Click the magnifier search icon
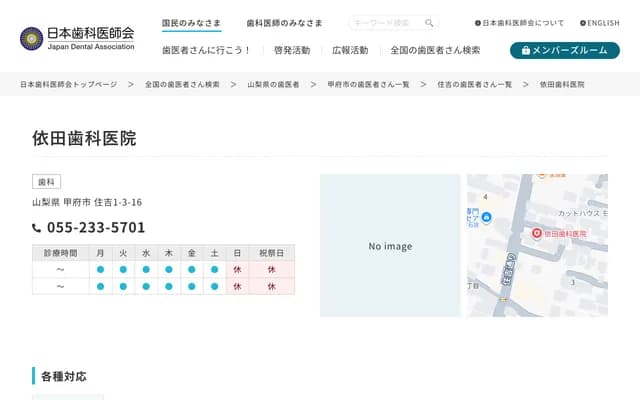This screenshot has width=640, height=400. pos(429,23)
